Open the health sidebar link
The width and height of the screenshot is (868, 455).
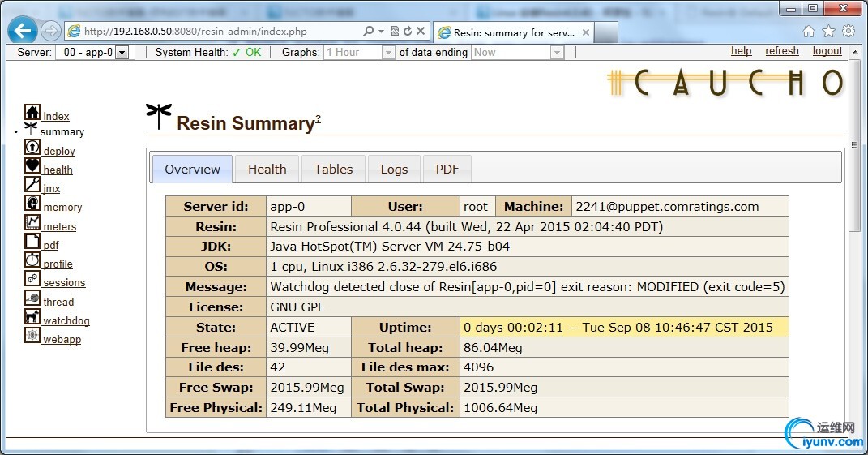coord(58,170)
